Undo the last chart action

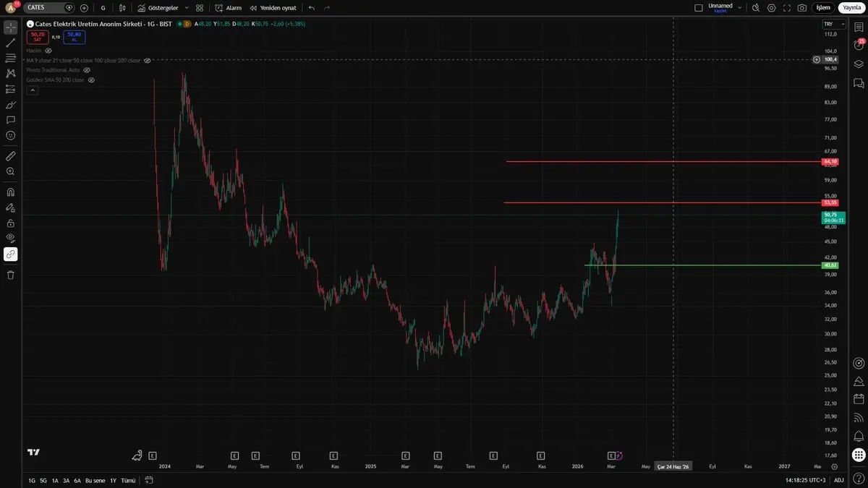click(x=311, y=7)
